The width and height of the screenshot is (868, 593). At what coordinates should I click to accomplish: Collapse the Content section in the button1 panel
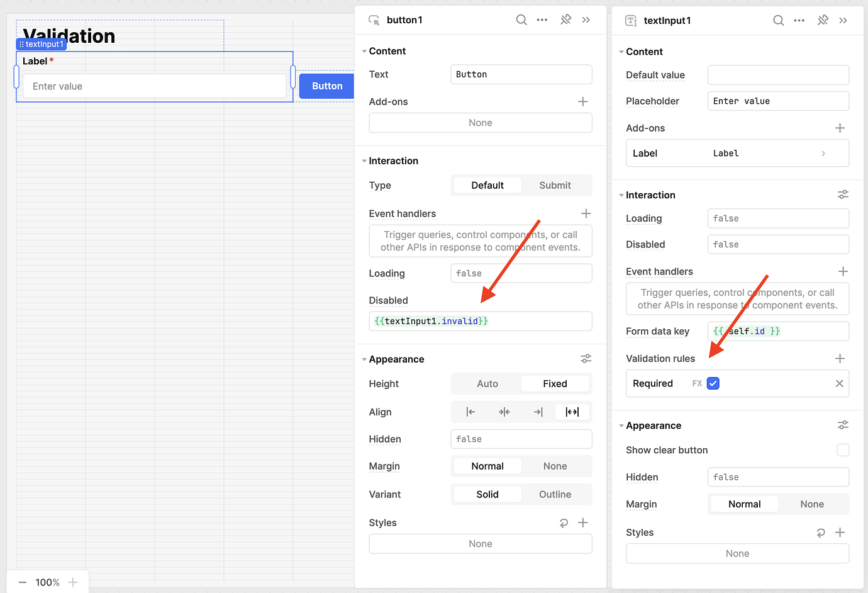coord(364,50)
